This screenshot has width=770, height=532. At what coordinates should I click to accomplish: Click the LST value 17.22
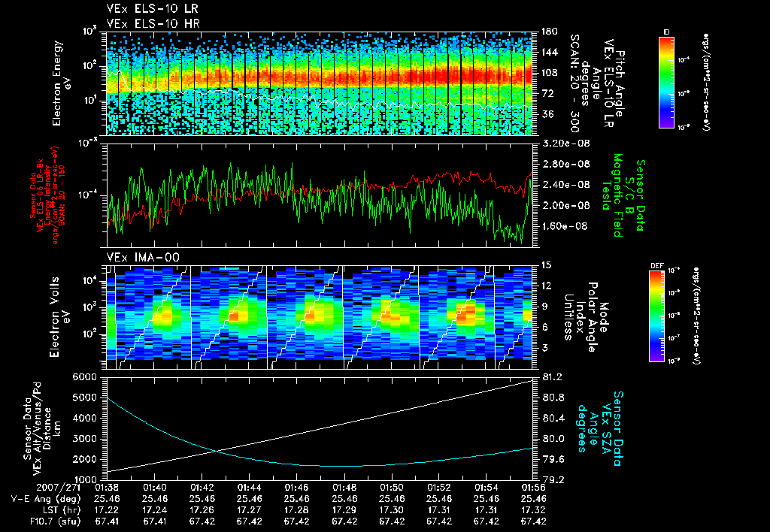click(107, 510)
